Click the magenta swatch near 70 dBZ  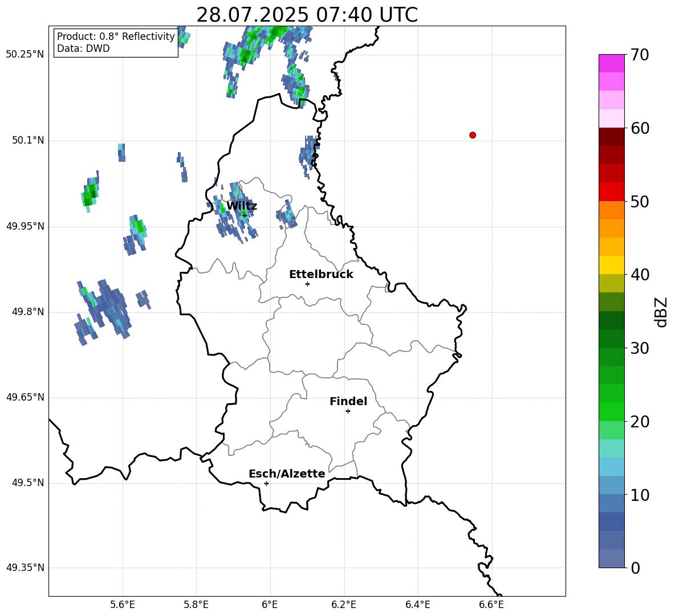(611, 63)
